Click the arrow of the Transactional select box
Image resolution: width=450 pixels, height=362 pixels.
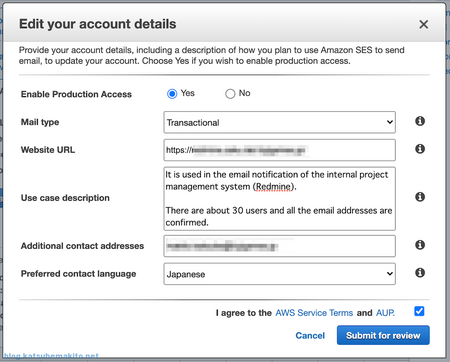coord(389,122)
